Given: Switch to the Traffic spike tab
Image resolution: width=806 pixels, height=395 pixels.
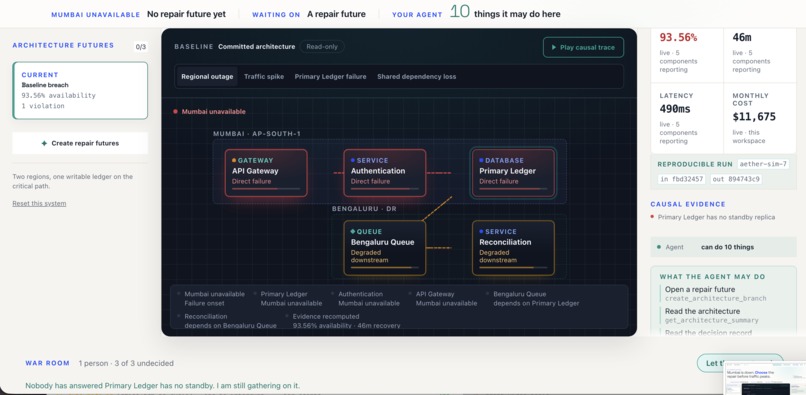Looking at the screenshot, I should (x=264, y=77).
